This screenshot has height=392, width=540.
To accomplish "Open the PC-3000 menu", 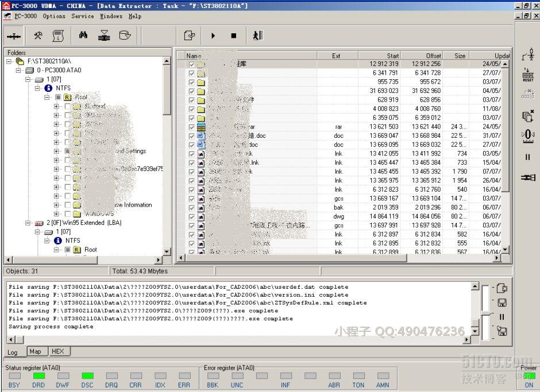I will tap(25, 16).
